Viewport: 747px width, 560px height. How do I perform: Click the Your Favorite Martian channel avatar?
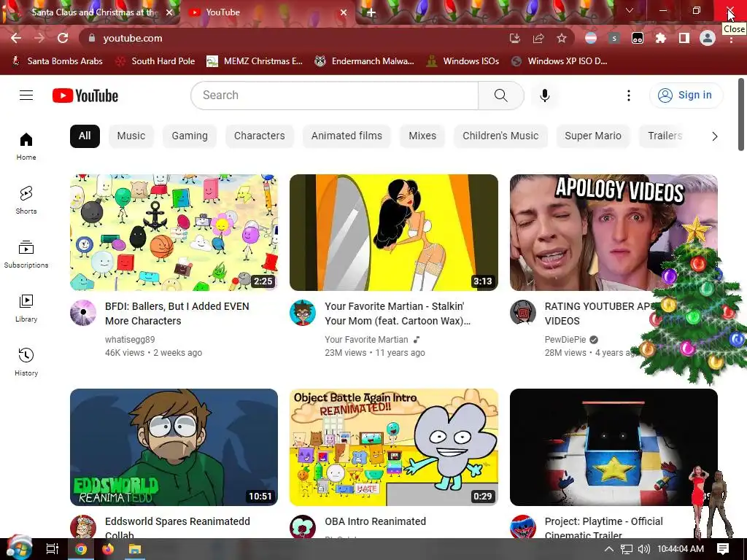tap(303, 313)
